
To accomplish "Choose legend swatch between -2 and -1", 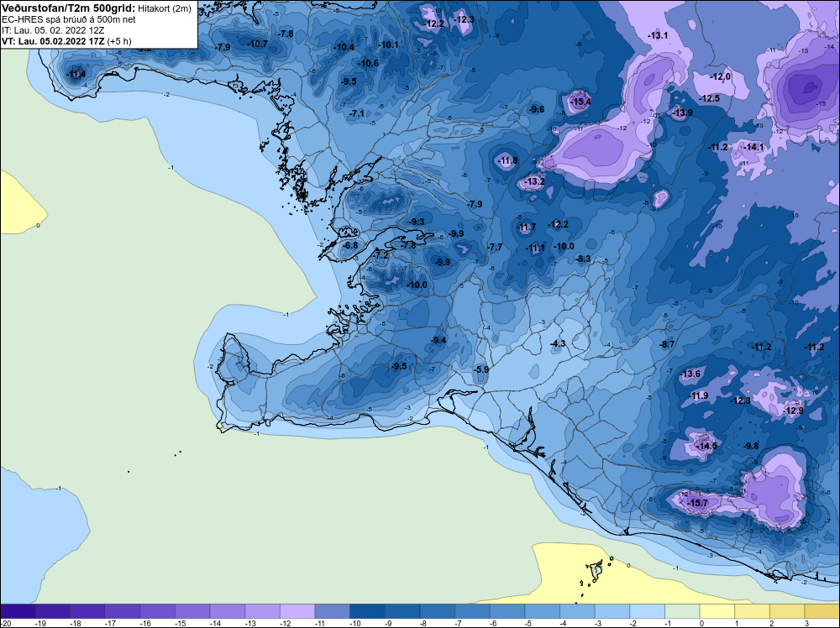I will point(647,611).
